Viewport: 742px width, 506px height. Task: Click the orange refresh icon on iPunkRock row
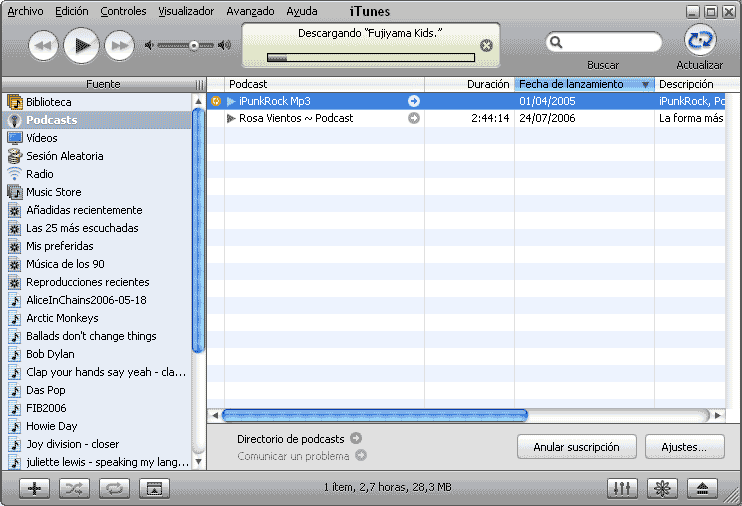click(216, 101)
